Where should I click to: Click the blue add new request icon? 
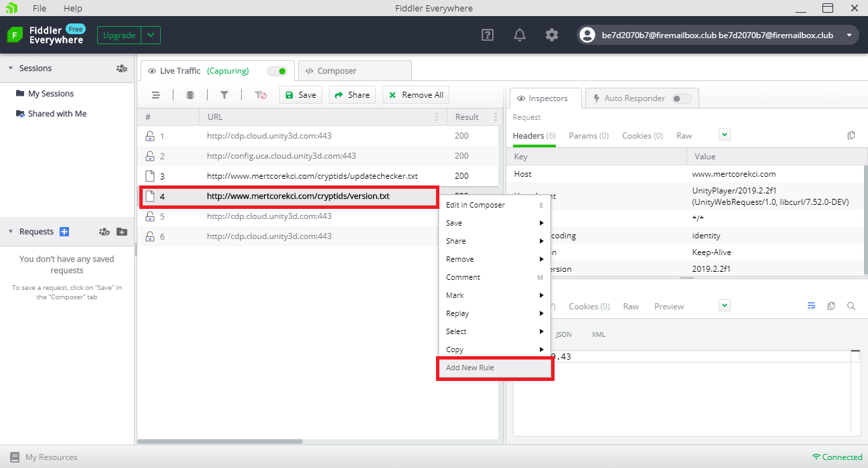click(x=64, y=232)
